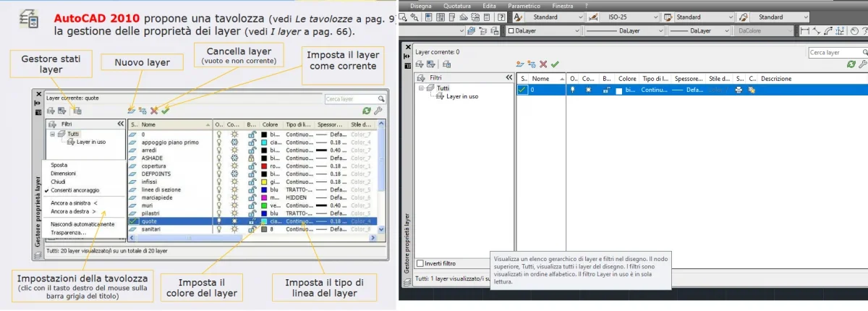Open text style Standard dropdown

(555, 17)
